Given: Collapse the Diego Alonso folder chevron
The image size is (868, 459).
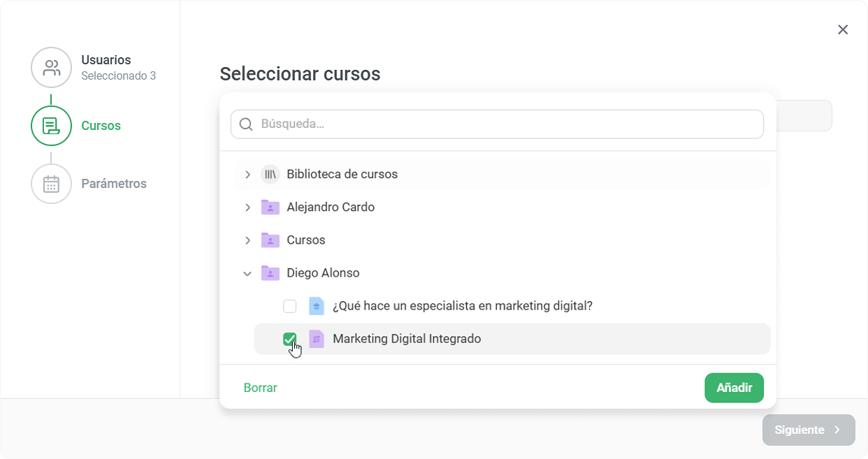Looking at the screenshot, I should tap(247, 273).
